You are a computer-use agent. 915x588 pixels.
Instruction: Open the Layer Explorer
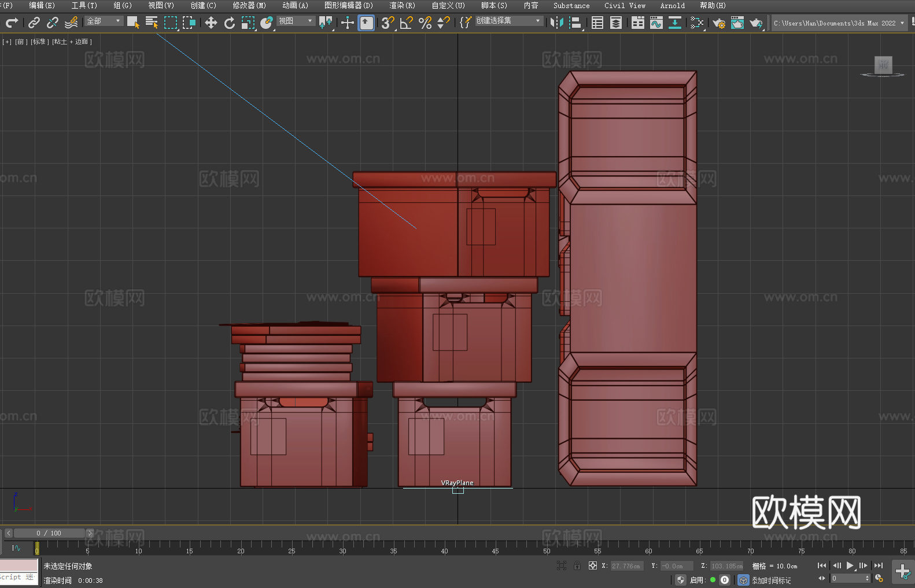point(616,23)
